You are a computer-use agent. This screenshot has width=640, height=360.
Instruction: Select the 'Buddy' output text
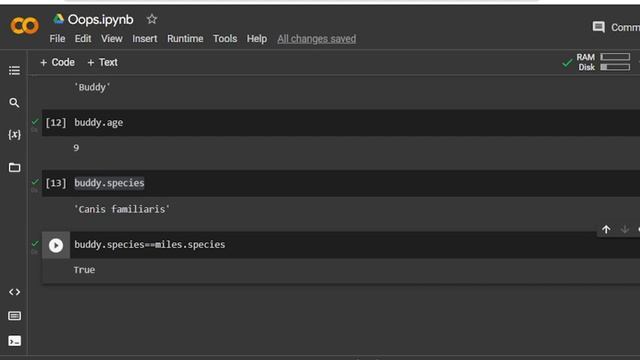pos(92,87)
